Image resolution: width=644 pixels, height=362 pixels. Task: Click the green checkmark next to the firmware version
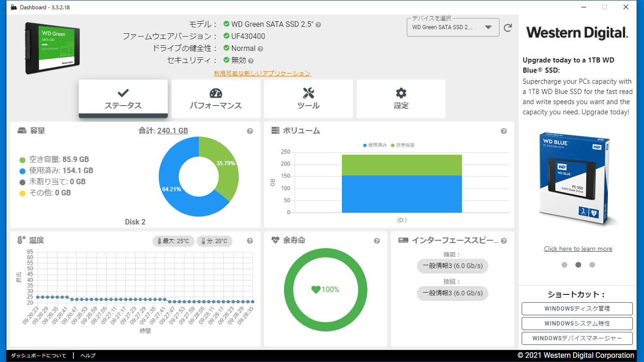tap(227, 36)
